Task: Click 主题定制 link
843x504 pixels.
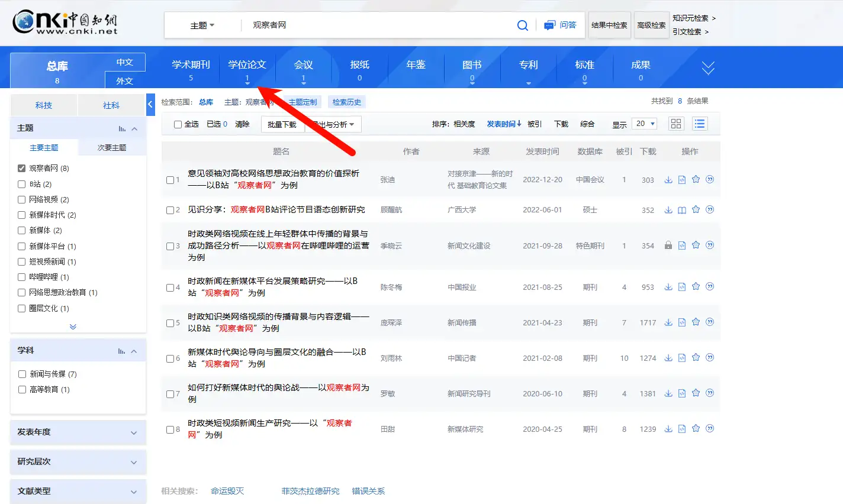Action: click(303, 102)
